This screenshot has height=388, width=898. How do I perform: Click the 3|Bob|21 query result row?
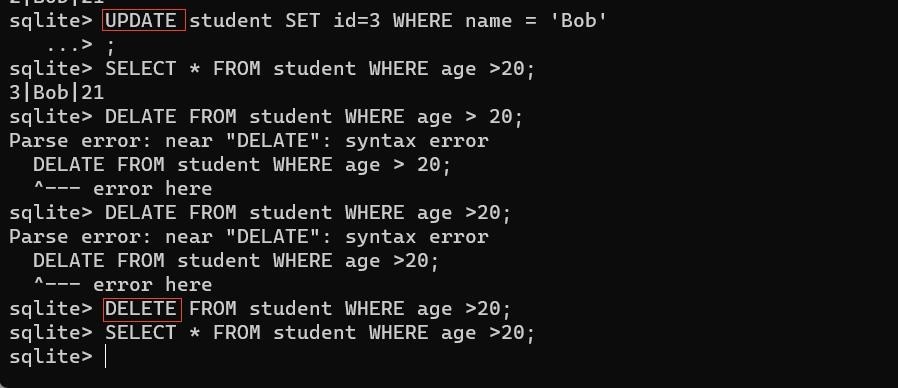tap(57, 93)
